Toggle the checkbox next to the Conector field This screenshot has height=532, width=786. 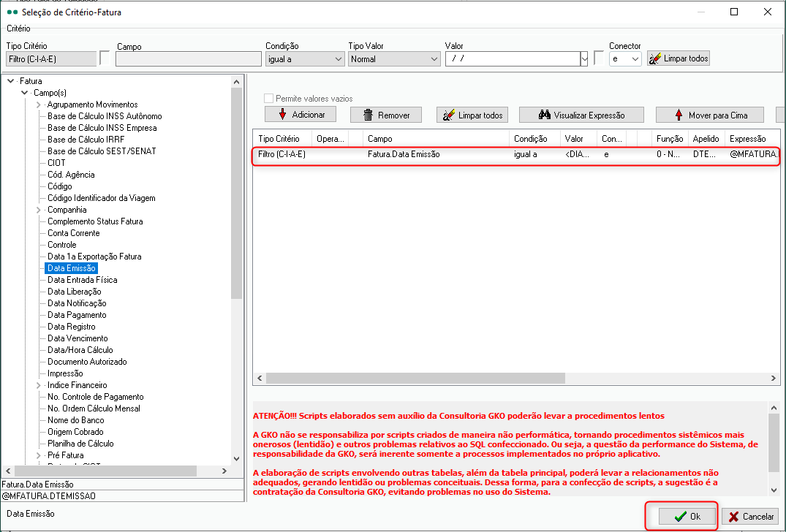(599, 58)
